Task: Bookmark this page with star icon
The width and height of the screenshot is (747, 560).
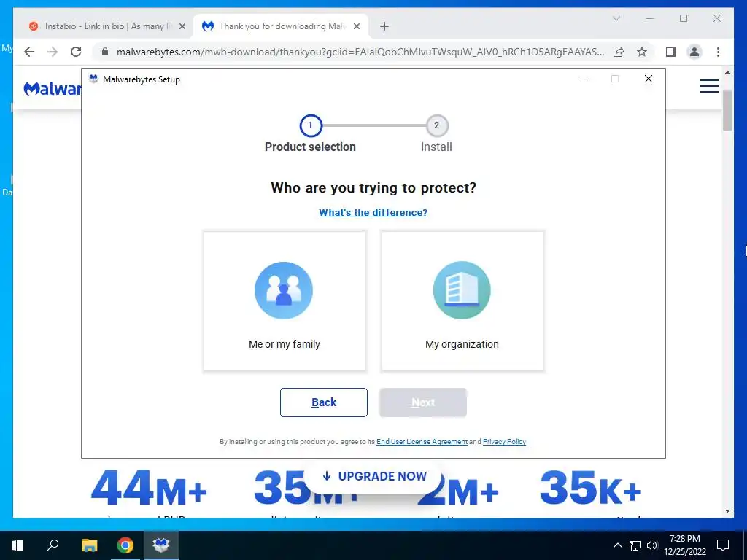Action: pyautogui.click(x=642, y=52)
